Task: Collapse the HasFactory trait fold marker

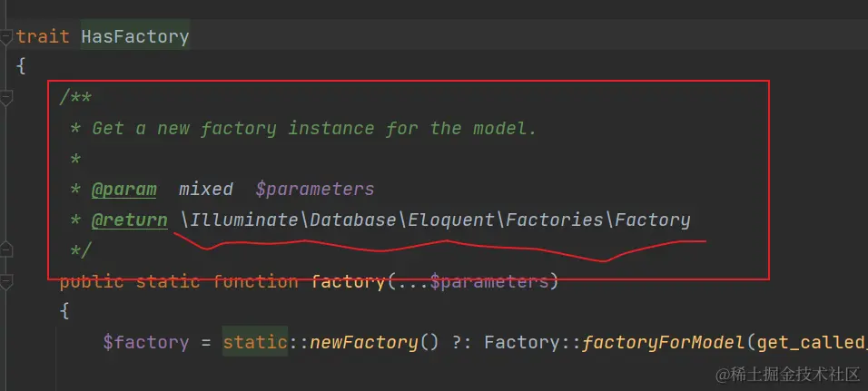Action: click(x=5, y=37)
